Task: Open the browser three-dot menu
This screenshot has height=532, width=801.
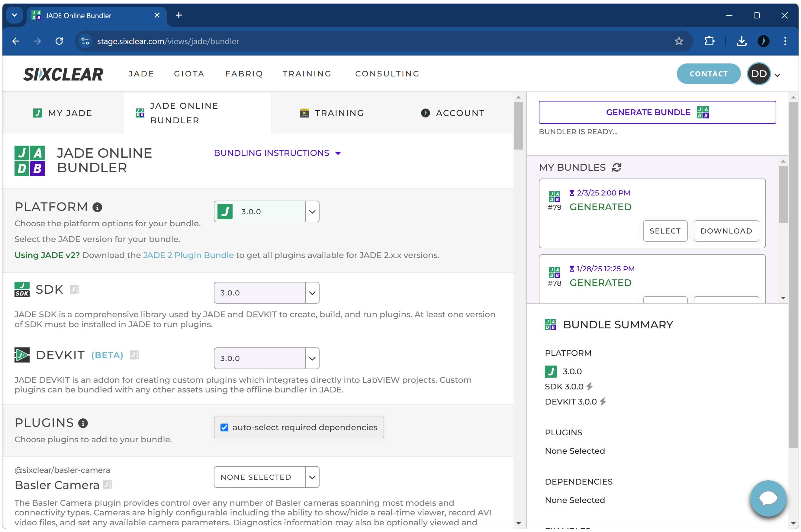Action: tap(785, 41)
